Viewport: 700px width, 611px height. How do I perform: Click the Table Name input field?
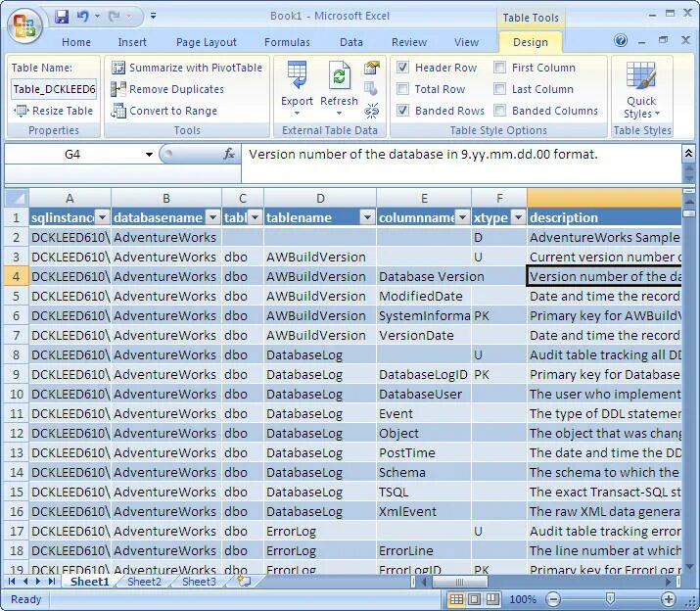pos(54,89)
